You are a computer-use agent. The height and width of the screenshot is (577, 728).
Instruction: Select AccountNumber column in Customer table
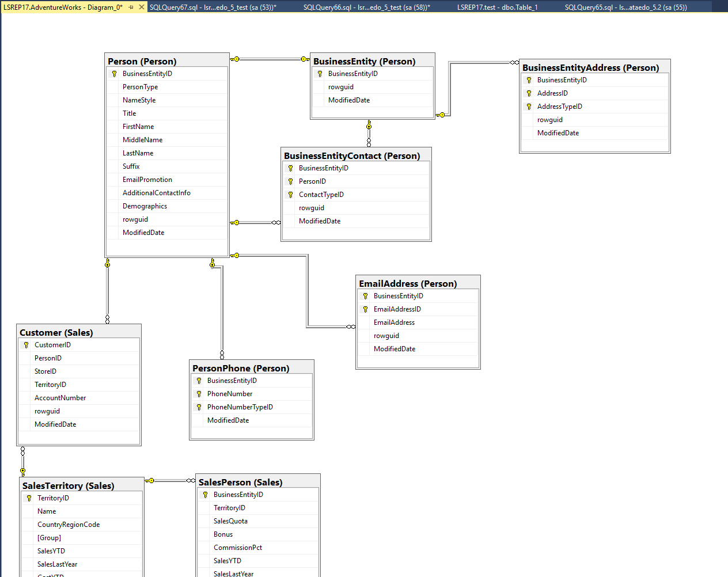click(60, 398)
